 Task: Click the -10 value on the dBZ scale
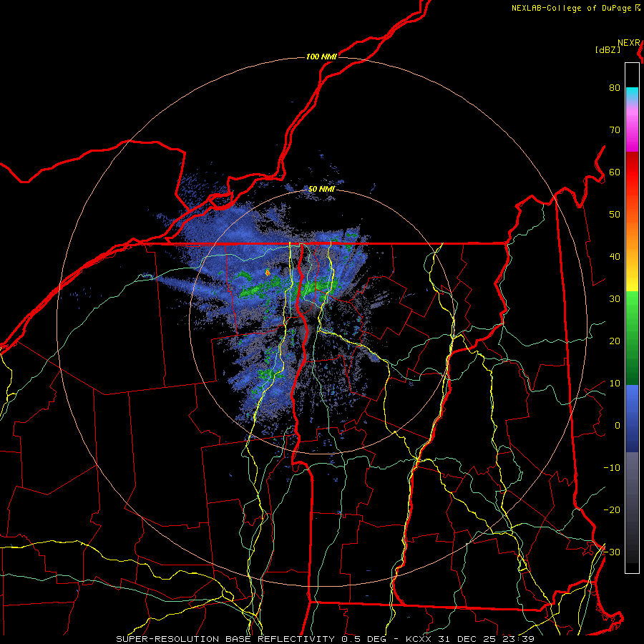click(x=612, y=468)
